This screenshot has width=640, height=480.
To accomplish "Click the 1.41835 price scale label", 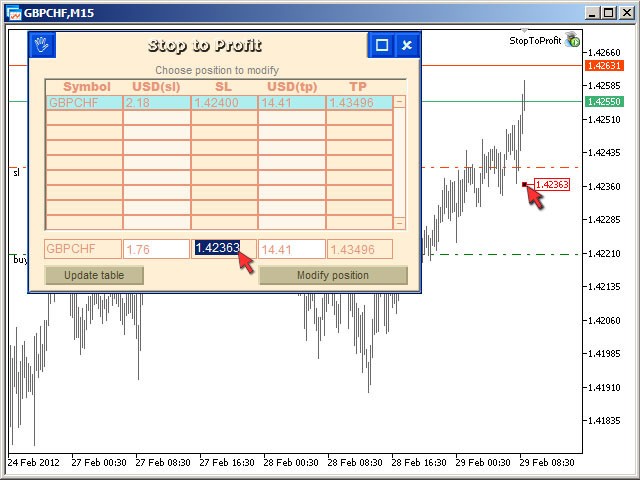I will click(x=604, y=420).
